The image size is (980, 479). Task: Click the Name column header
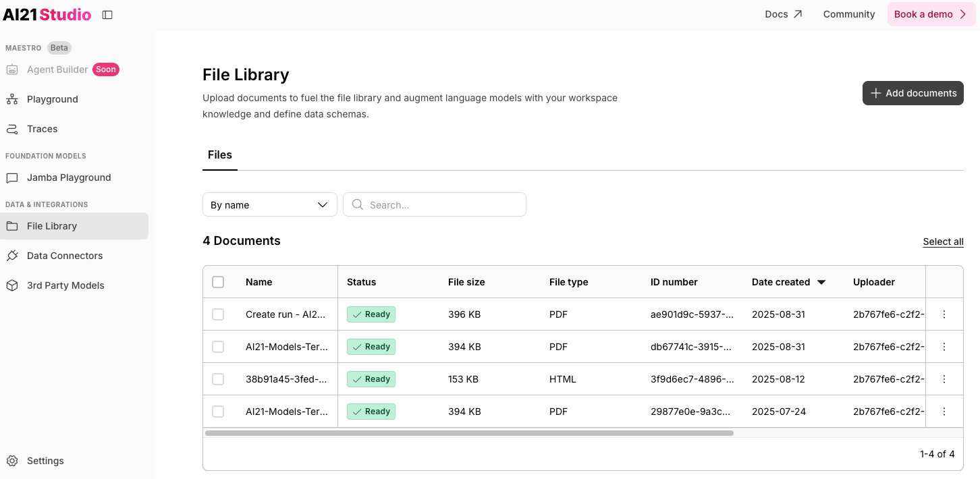258,282
